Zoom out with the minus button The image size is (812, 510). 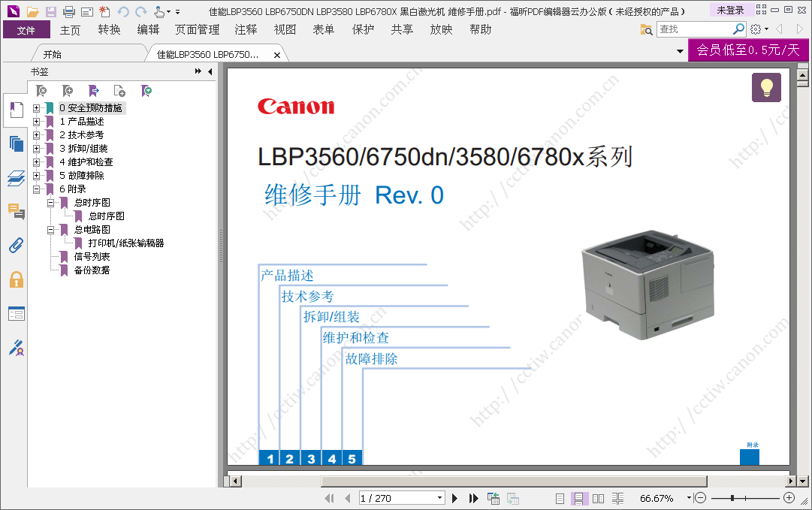coord(700,498)
